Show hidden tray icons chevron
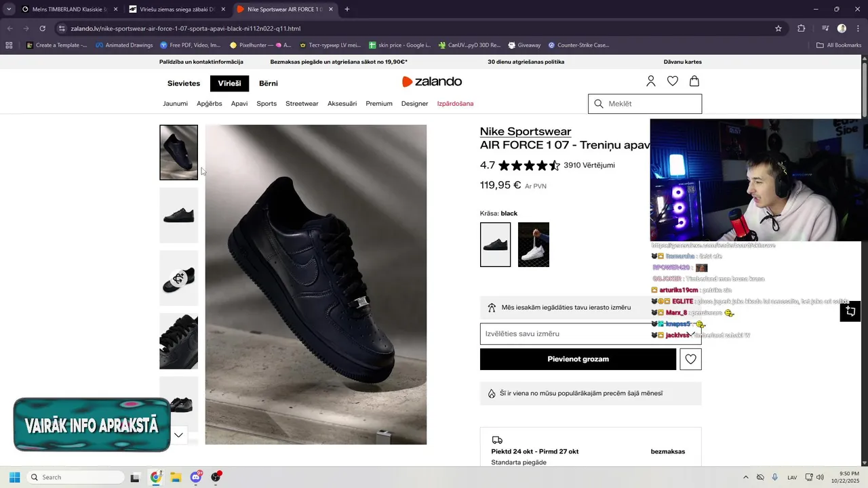This screenshot has width=868, height=488. pyautogui.click(x=746, y=477)
